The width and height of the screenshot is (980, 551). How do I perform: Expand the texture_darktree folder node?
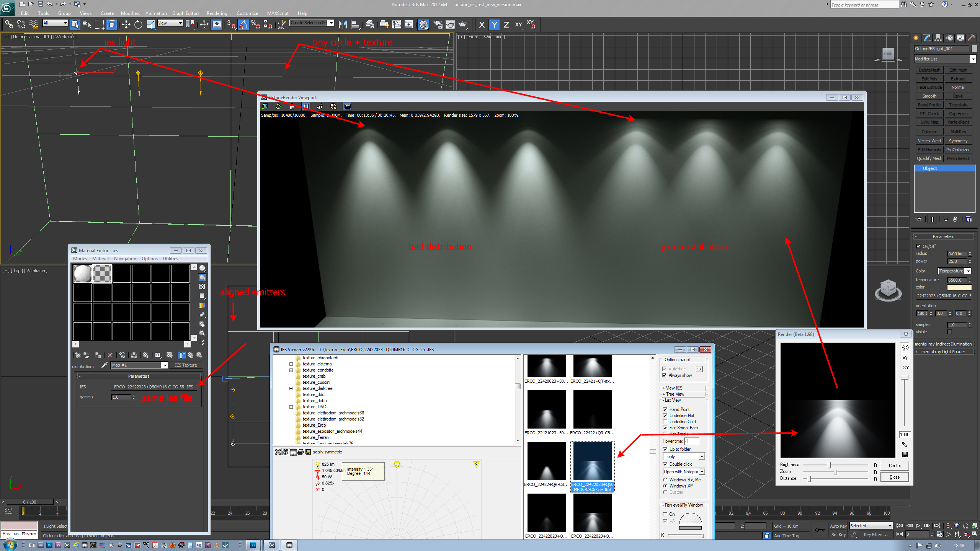tap(291, 388)
